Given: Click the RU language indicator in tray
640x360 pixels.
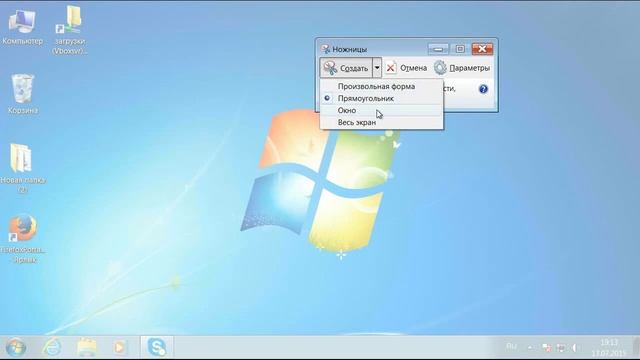Looking at the screenshot, I should click(x=511, y=347).
